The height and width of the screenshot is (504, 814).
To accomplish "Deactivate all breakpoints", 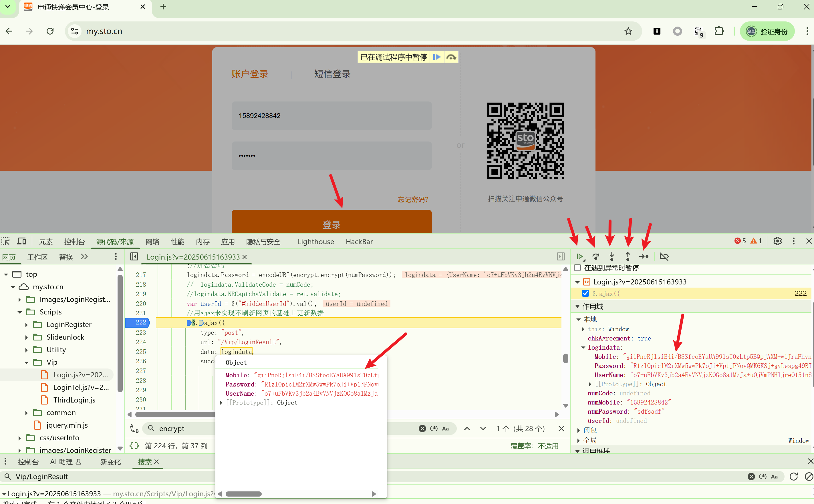I will pyautogui.click(x=664, y=257).
